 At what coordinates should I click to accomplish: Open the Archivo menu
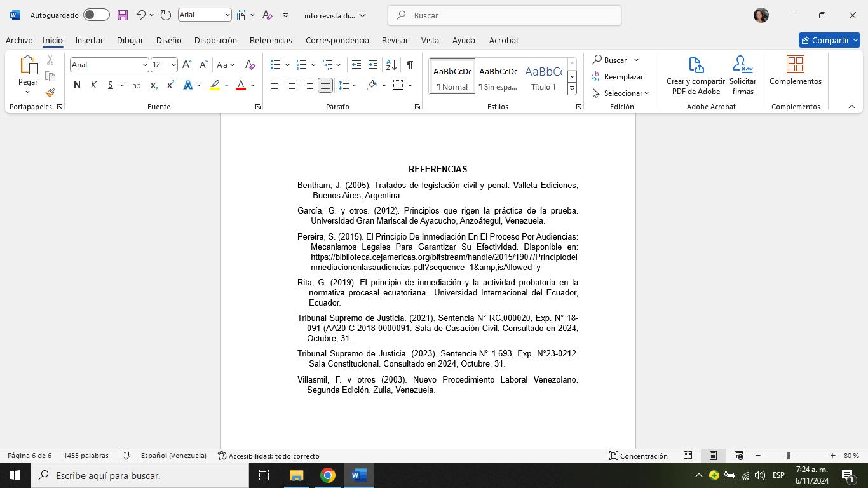pyautogui.click(x=19, y=40)
